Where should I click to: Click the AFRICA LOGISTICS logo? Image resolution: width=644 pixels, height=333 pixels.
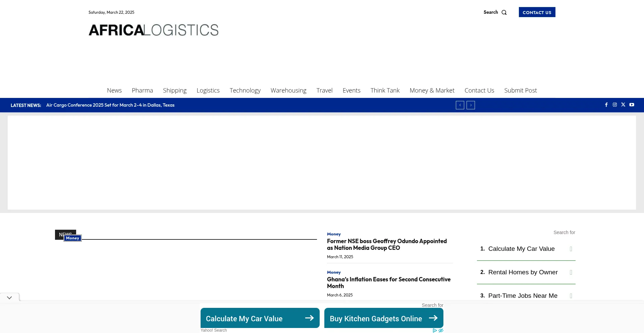pyautogui.click(x=153, y=30)
